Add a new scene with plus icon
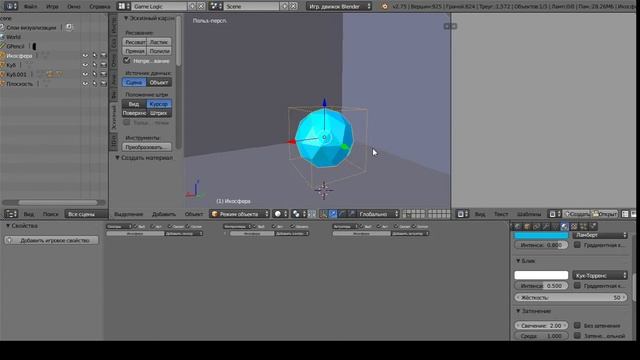The height and width of the screenshot is (360, 640). (x=284, y=6)
